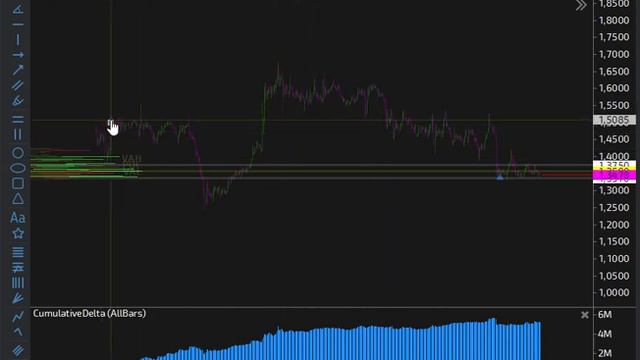The height and width of the screenshot is (360, 640).
Task: Select the rectangle shape tool
Action: 18,183
